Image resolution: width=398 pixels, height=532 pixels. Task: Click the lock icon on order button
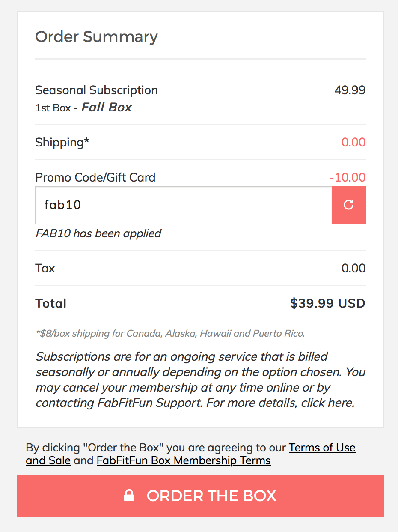[x=129, y=496]
